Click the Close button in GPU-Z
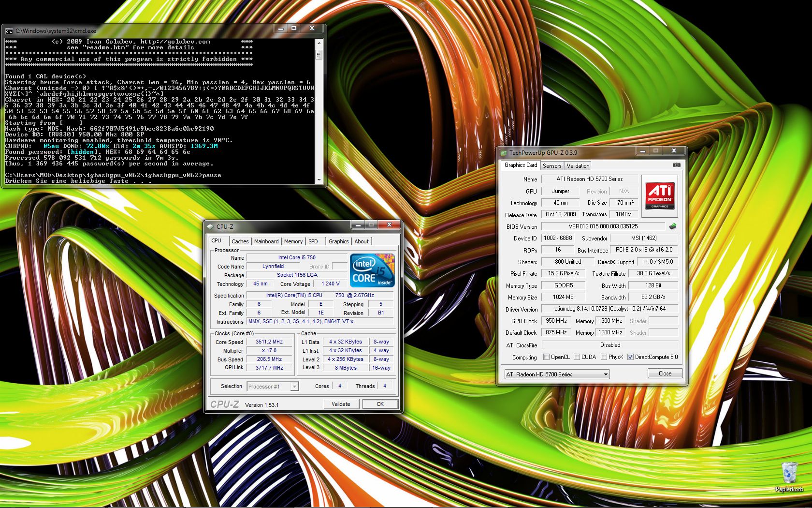This screenshot has height=508, width=812. pos(665,374)
